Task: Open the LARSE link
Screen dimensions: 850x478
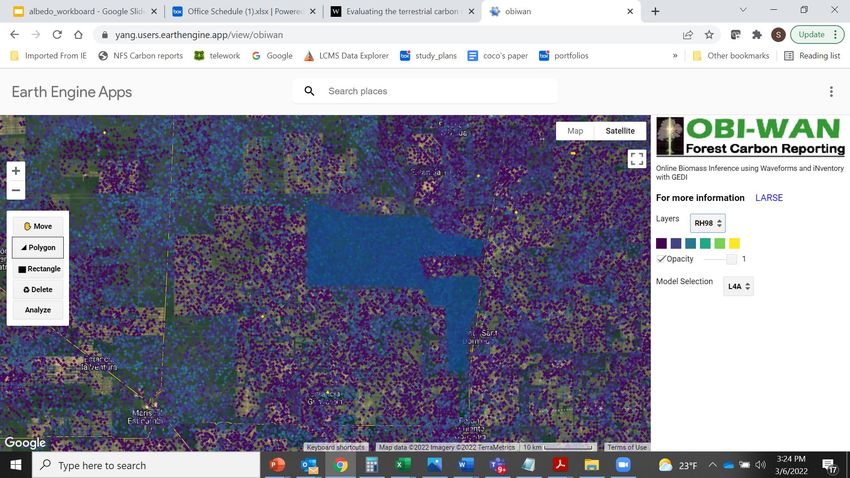Action: pyautogui.click(x=769, y=198)
